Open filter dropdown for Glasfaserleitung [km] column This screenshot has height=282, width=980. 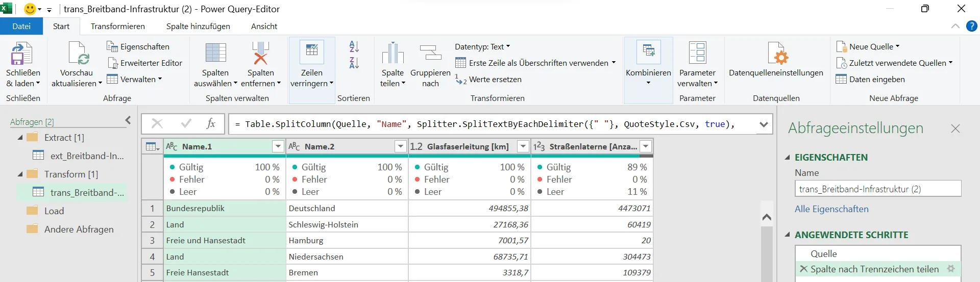point(523,146)
